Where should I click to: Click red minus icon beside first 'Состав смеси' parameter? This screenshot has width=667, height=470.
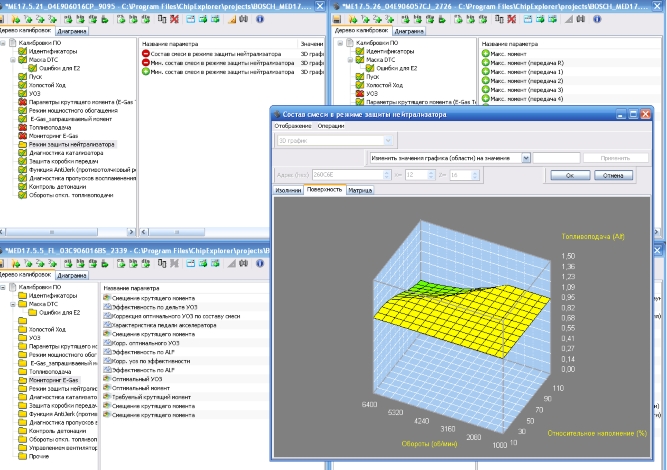pos(144,54)
